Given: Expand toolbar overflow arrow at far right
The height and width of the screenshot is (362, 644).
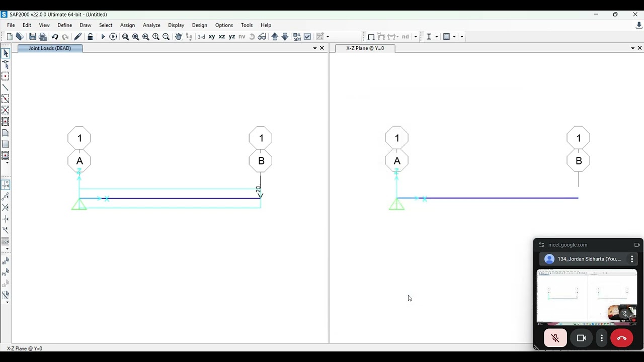Looking at the screenshot, I should pos(461,37).
